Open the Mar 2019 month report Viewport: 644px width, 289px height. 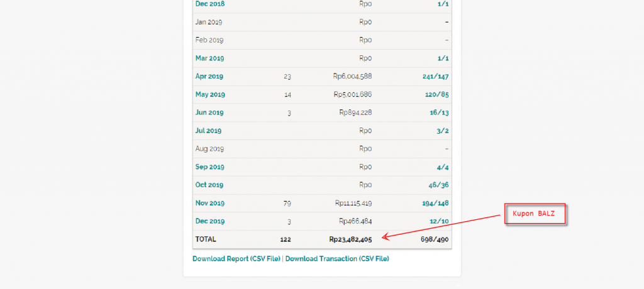209,58
